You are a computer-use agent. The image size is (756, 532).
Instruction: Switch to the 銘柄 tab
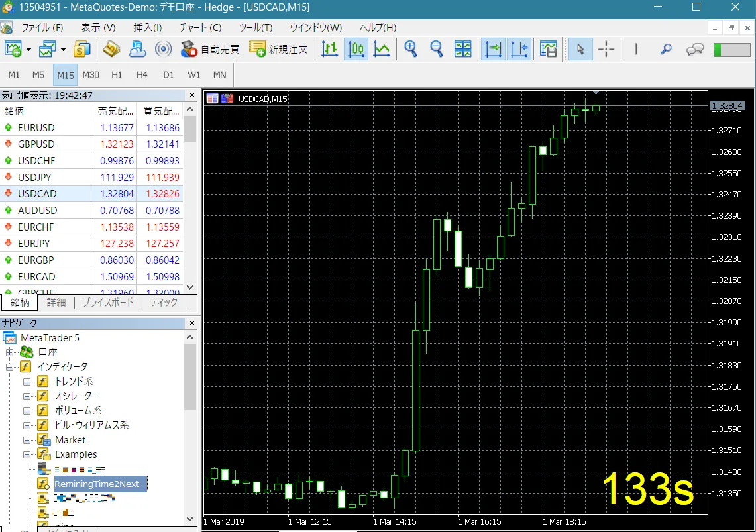click(x=20, y=303)
